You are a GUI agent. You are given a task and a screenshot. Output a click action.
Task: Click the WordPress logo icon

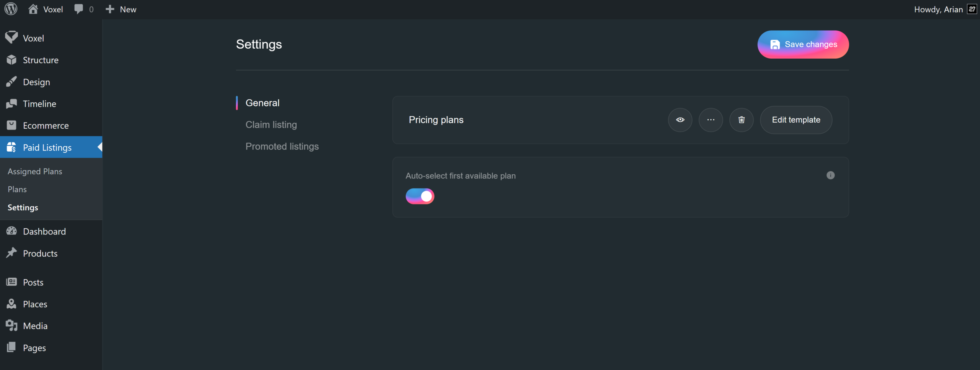(x=11, y=9)
